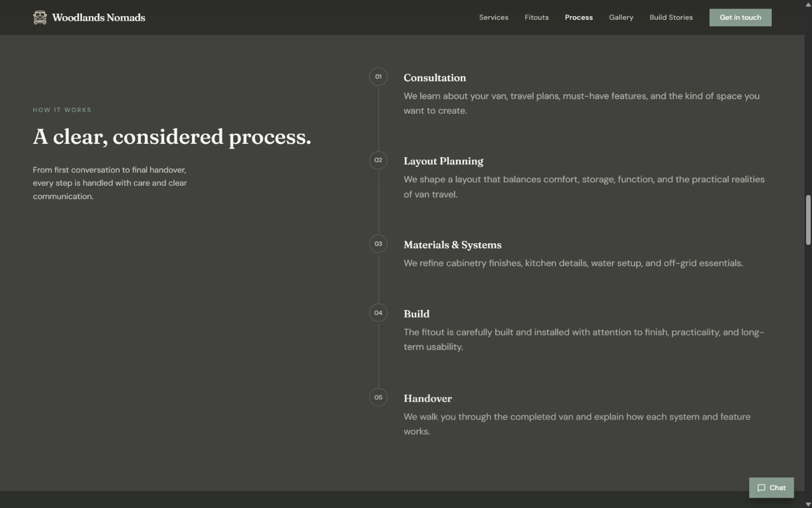
Task: Click the Layout Planning heading
Action: pos(443,161)
